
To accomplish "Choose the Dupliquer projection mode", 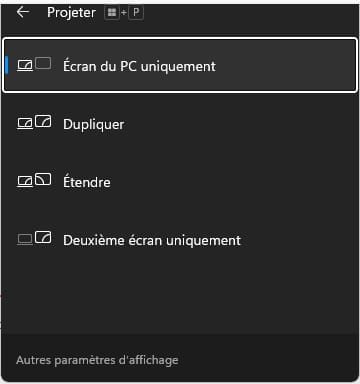I will [180, 124].
